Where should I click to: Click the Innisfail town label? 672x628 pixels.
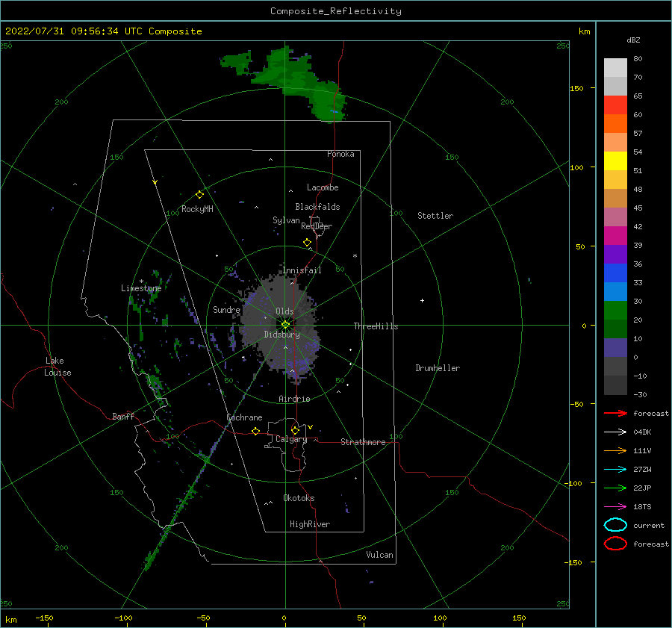tap(302, 270)
